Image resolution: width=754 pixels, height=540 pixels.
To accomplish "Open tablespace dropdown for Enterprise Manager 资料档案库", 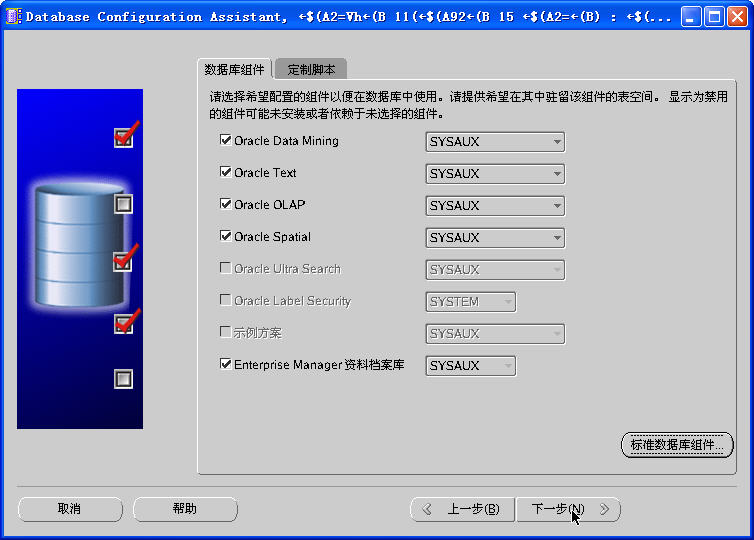I will 470,366.
